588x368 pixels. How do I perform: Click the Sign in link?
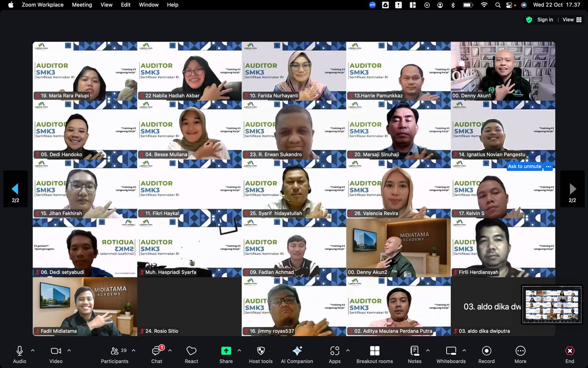pyautogui.click(x=545, y=20)
